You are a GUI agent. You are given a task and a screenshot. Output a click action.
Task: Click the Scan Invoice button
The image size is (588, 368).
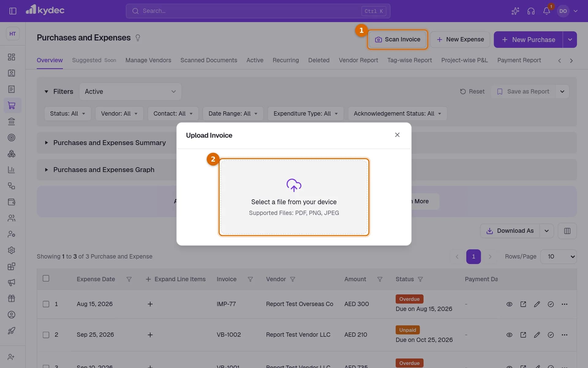(x=398, y=40)
